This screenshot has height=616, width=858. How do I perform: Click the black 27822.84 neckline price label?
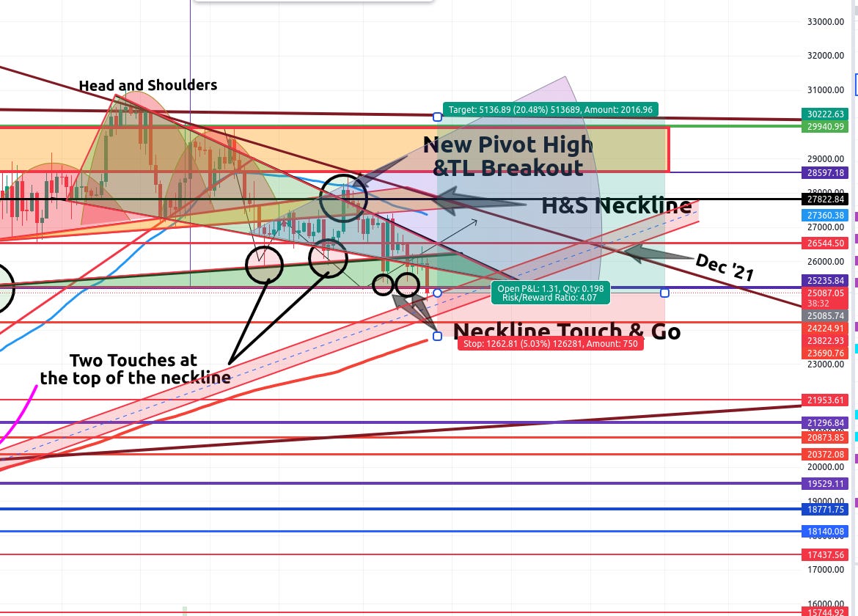coord(826,199)
